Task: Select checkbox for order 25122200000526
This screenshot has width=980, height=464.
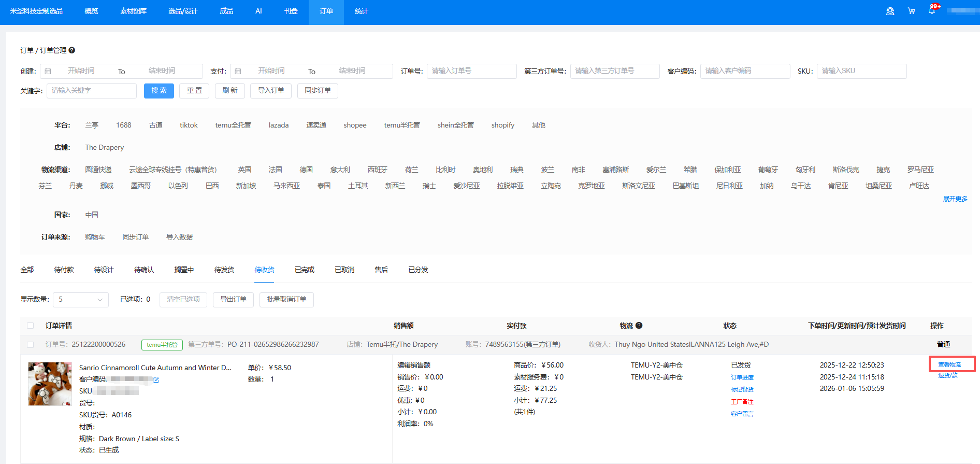Action: click(31, 344)
